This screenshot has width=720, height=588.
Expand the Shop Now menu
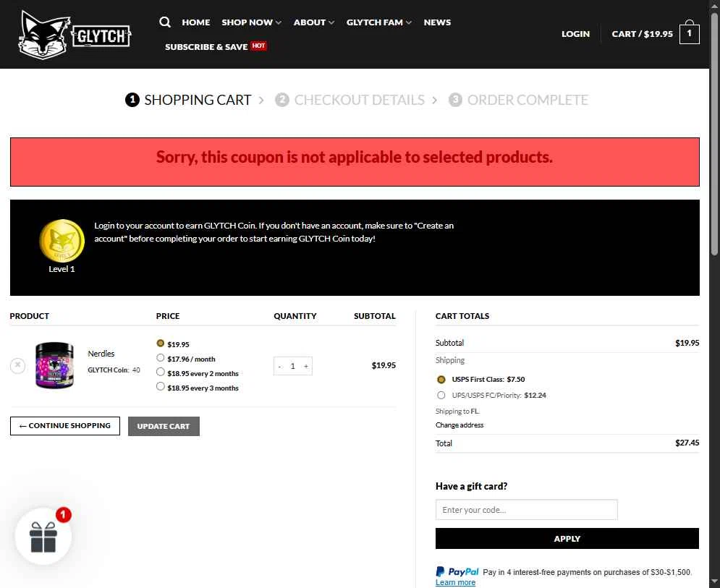[x=251, y=22]
